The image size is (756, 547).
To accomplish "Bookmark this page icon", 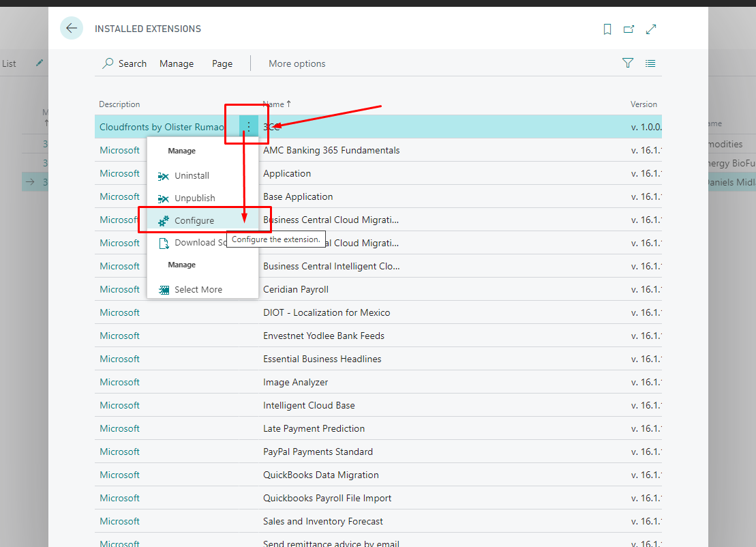I will tap(607, 29).
